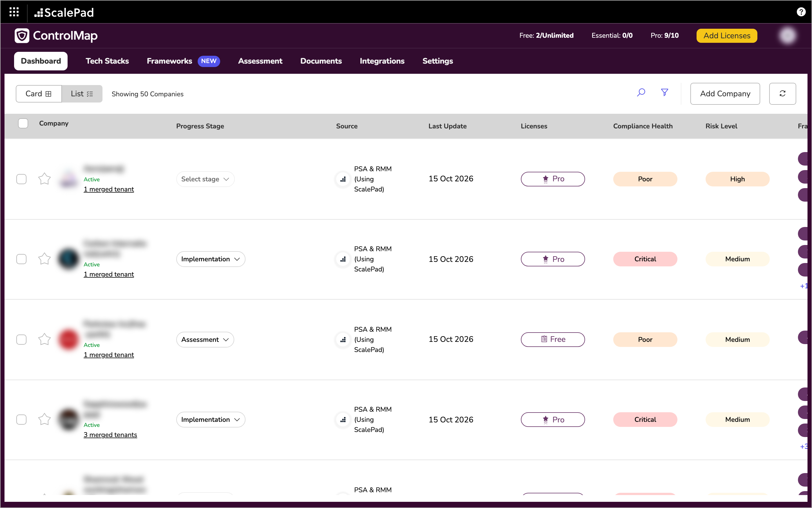Open the Settings tab
This screenshot has width=812, height=508.
tap(438, 61)
